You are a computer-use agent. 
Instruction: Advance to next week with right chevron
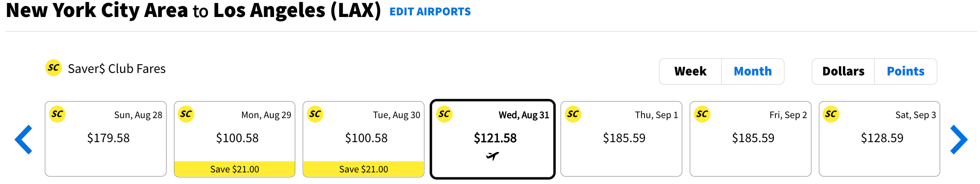[959, 140]
